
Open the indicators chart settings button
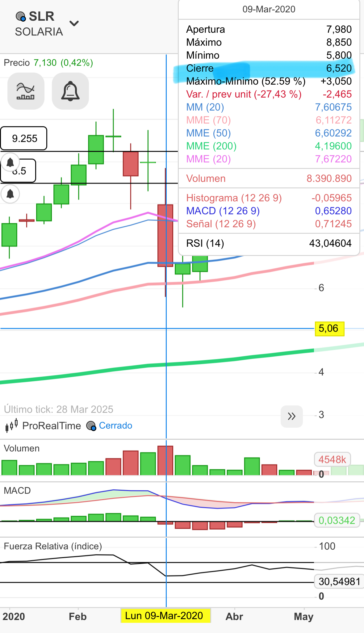point(26,91)
